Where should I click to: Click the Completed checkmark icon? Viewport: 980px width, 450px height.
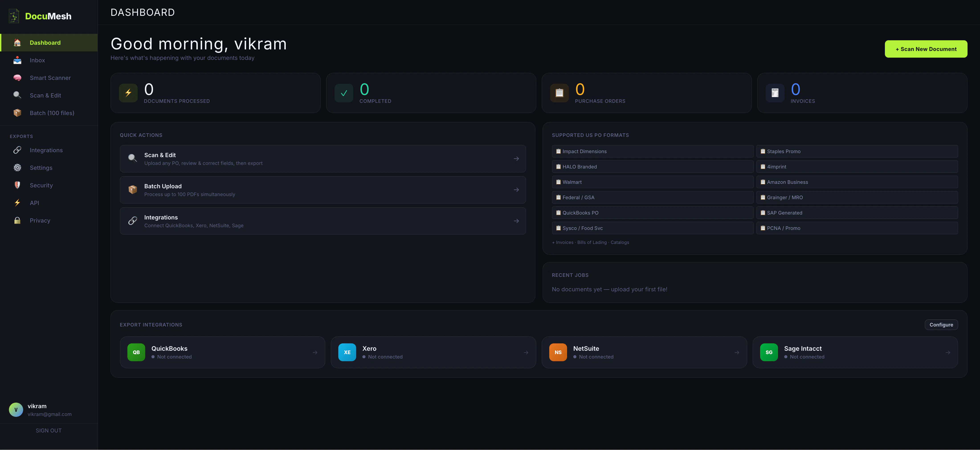click(344, 93)
